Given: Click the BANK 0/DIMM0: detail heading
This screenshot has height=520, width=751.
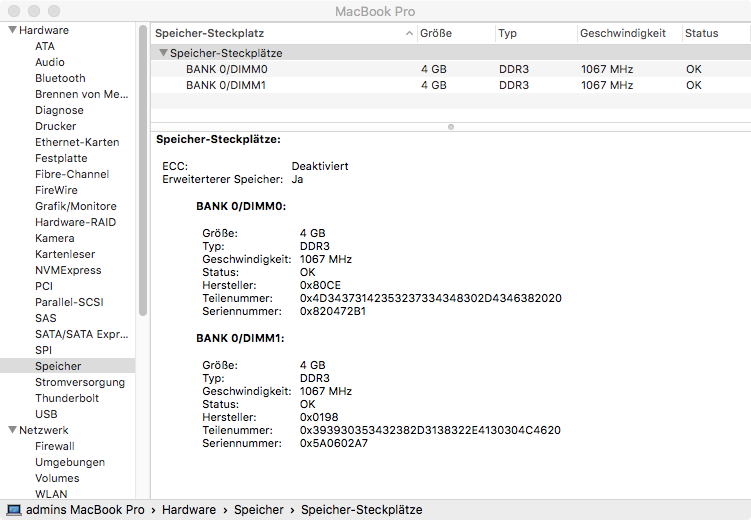Looking at the screenshot, I should (241, 206).
